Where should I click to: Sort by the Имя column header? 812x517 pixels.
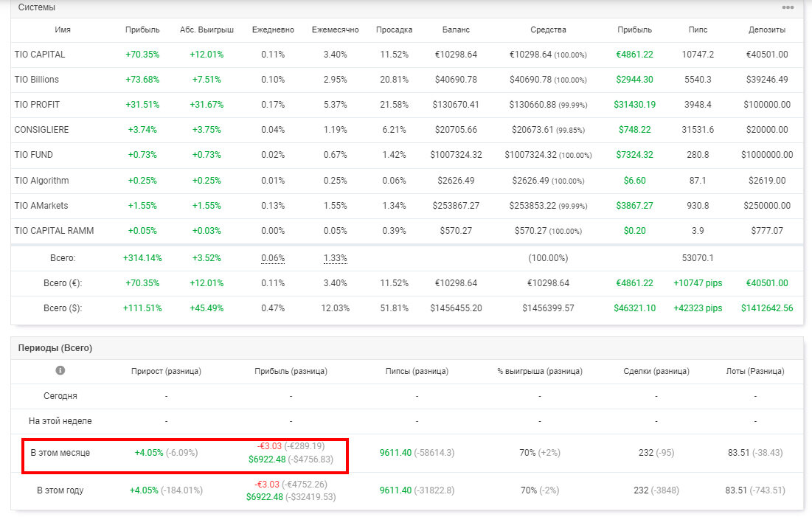pos(63,30)
